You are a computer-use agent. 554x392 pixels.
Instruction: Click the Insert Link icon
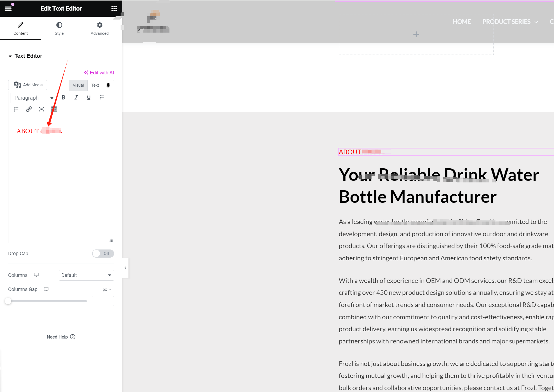(x=29, y=109)
